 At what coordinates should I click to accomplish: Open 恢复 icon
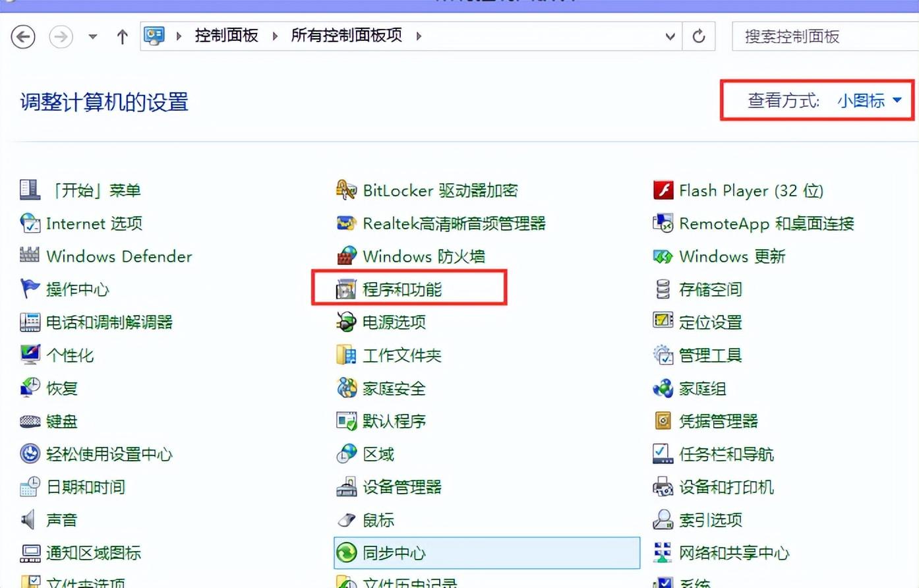(x=30, y=388)
